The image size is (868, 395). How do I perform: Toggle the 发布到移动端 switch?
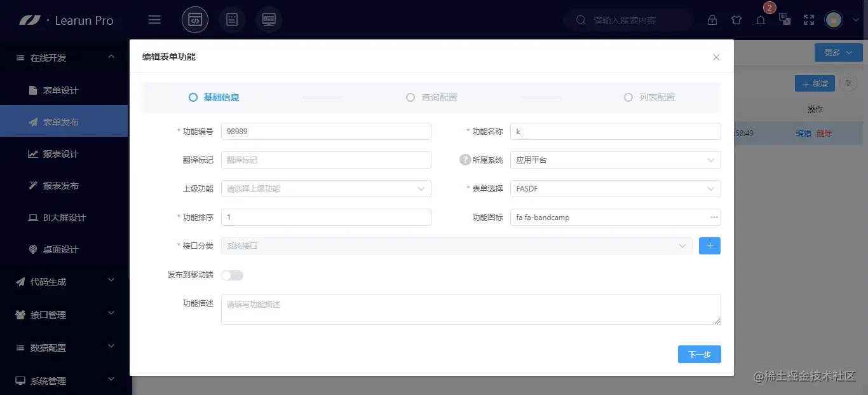pos(232,275)
